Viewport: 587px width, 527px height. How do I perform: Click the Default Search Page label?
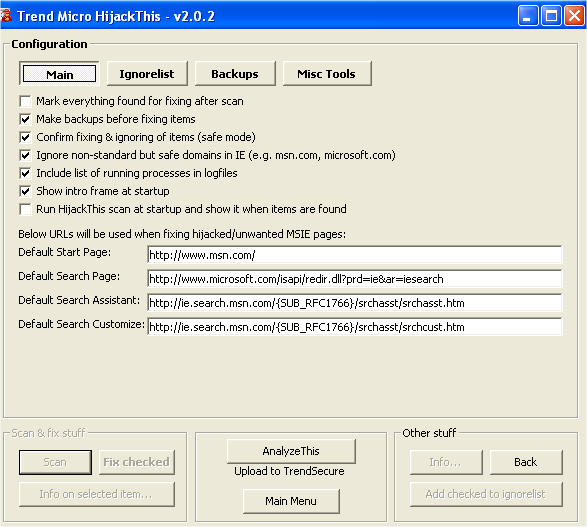pyautogui.click(x=69, y=276)
